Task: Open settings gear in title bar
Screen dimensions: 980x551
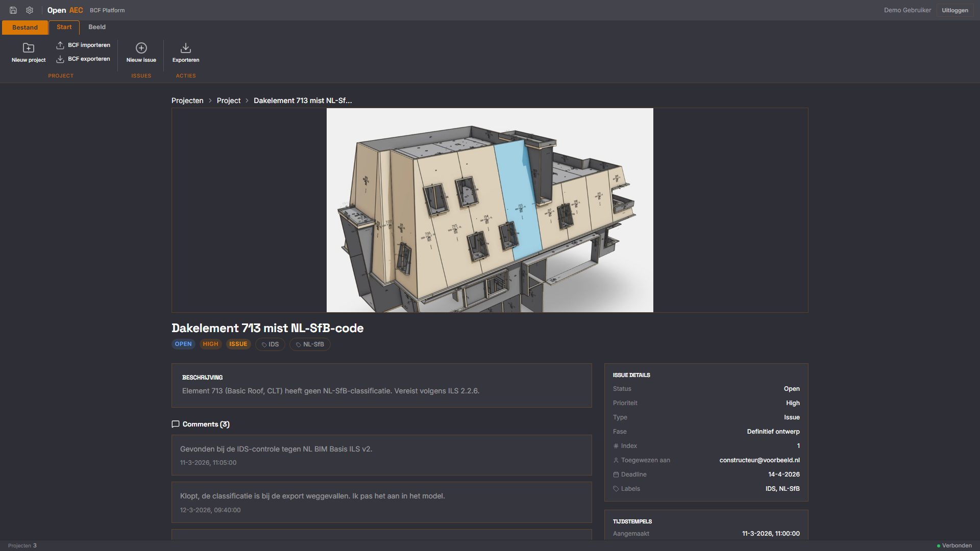Action: [x=30, y=10]
